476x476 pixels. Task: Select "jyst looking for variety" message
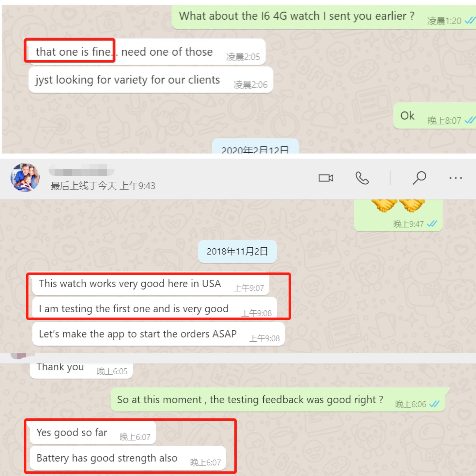coord(150,80)
